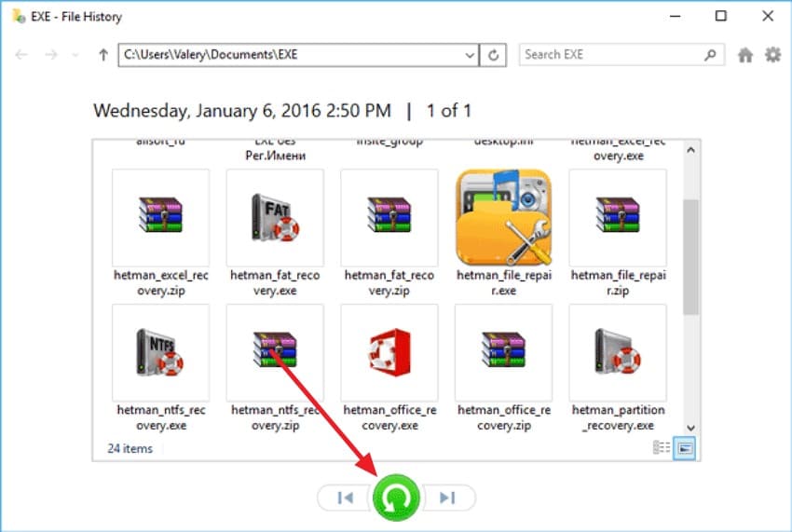Click the File History title bar icon
Image resolution: width=792 pixels, height=532 pixels.
tap(19, 16)
